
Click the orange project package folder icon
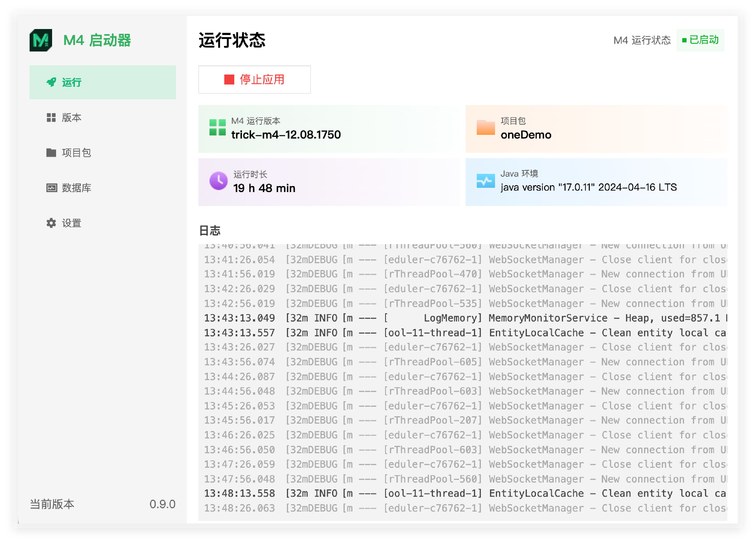485,127
